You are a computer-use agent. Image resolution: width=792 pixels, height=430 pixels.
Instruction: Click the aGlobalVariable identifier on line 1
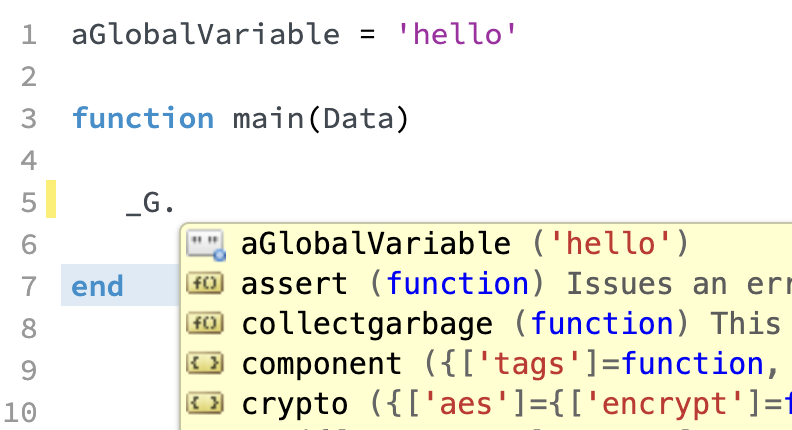206,35
